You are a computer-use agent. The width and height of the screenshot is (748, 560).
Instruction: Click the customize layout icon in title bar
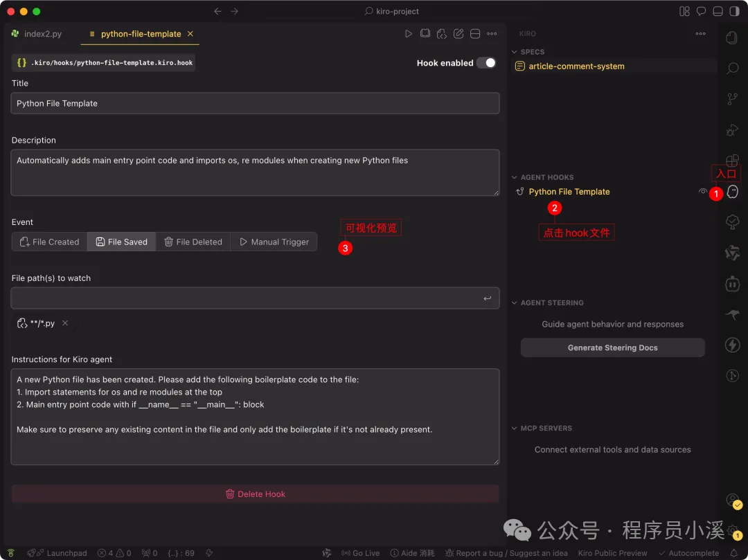(684, 11)
